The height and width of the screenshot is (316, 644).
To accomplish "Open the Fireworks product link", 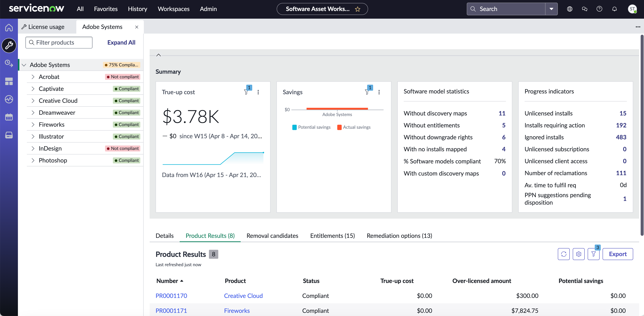I will [237, 311].
